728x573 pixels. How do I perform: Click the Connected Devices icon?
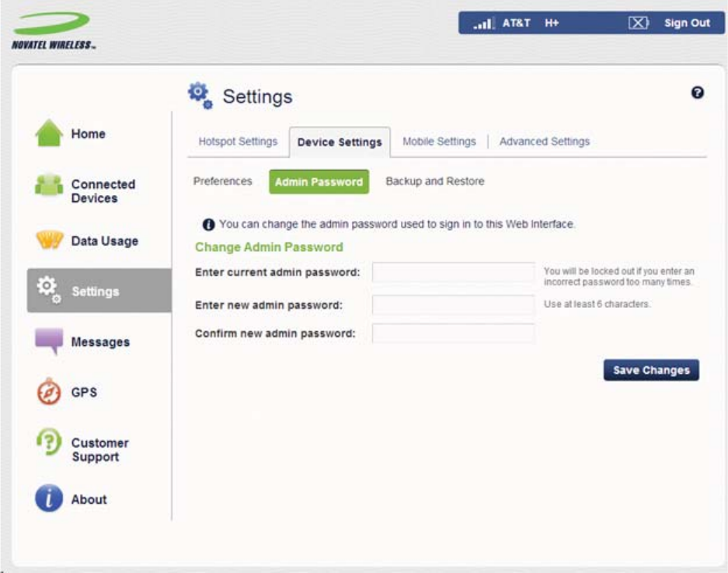tap(49, 184)
